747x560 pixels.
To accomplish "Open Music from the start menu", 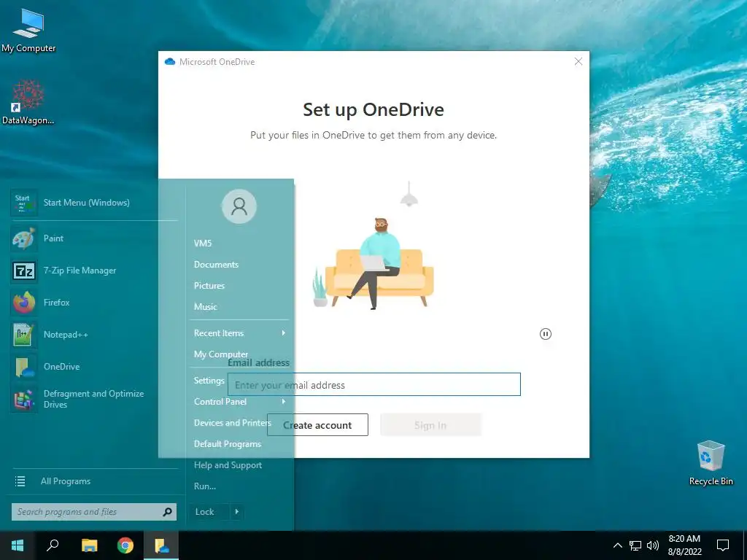I will [x=205, y=307].
